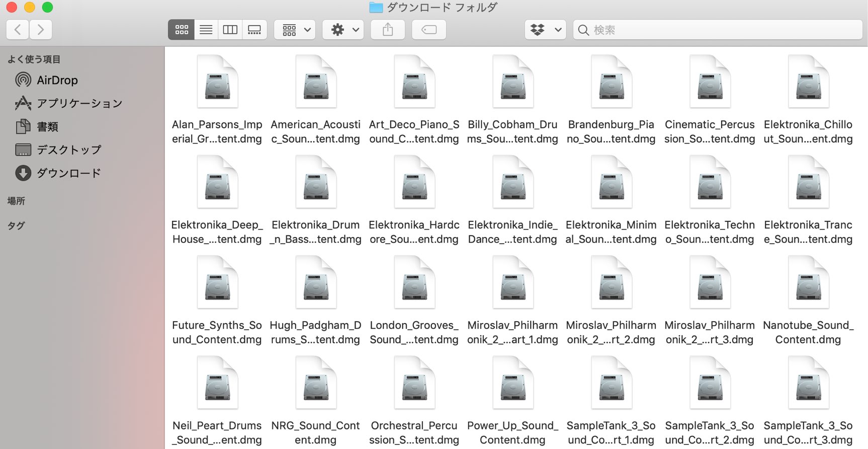Viewport: 868px width, 449px height.
Task: Select the Future_Synths_Sound_Content.dmg file icon
Action: coord(217,282)
